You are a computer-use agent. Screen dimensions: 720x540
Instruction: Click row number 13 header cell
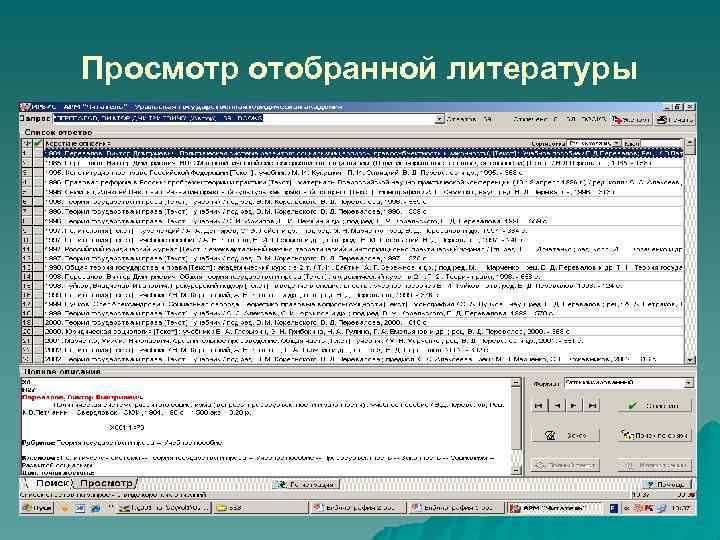pos(27,267)
